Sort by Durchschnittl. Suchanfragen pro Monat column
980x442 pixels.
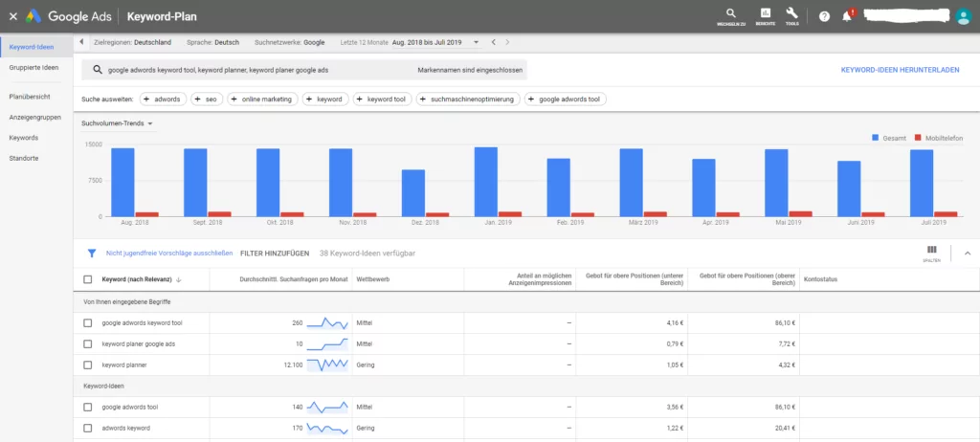coord(294,279)
